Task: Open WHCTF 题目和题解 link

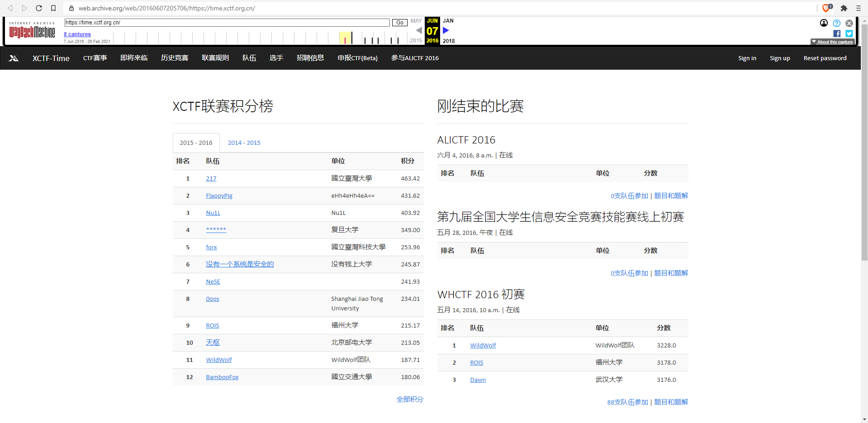Action: point(671,402)
